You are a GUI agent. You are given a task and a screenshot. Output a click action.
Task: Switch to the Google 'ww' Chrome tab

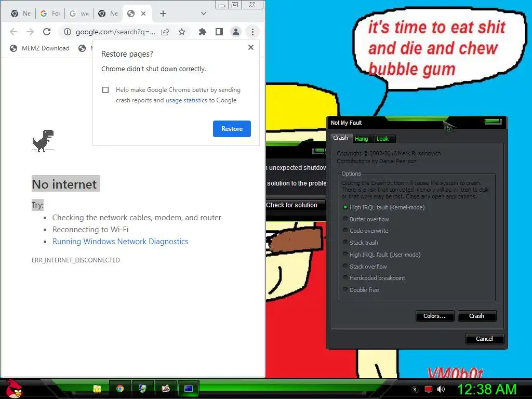pyautogui.click(x=79, y=14)
